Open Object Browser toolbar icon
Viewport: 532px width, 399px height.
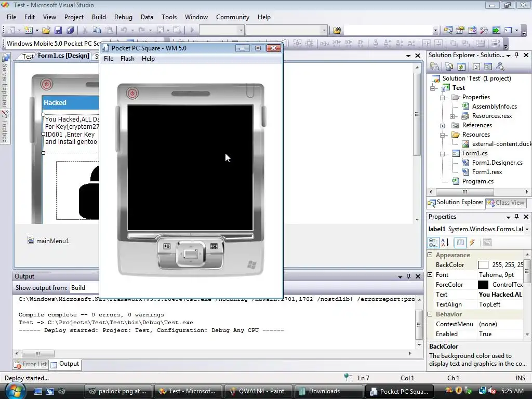pos(472,31)
